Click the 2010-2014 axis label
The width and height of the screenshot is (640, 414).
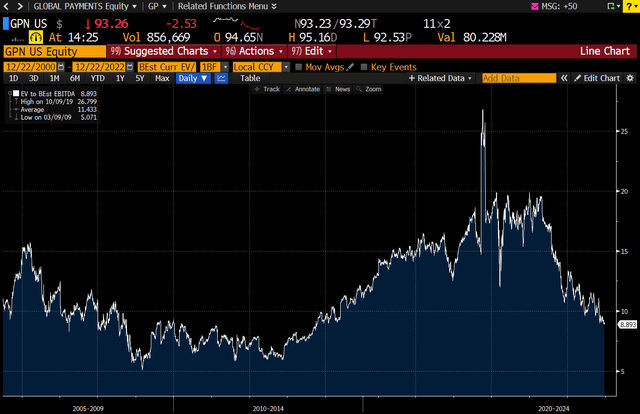click(268, 408)
